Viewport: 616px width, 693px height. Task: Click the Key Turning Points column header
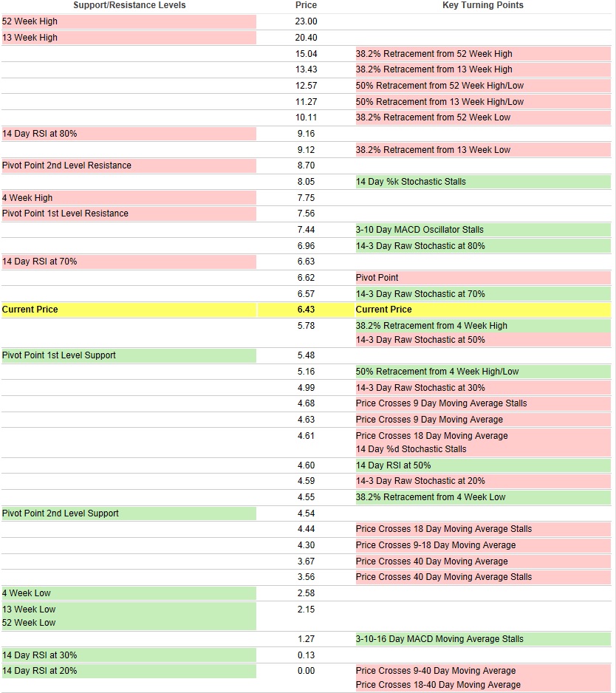[482, 5]
